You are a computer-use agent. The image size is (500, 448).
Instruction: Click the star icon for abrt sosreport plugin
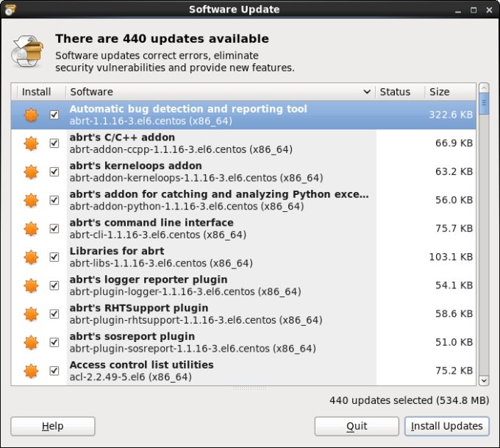pyautogui.click(x=31, y=342)
